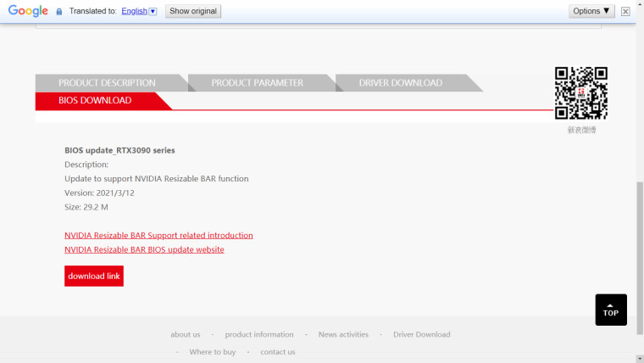The image size is (644, 363).
Task: Click the scrollbar down arrow
Action: (640, 359)
